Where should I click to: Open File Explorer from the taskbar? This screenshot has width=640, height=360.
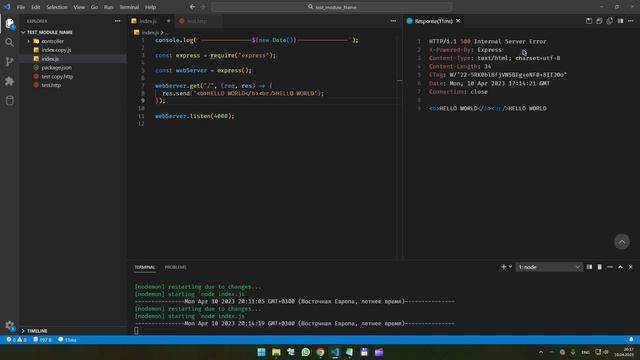coord(276,352)
